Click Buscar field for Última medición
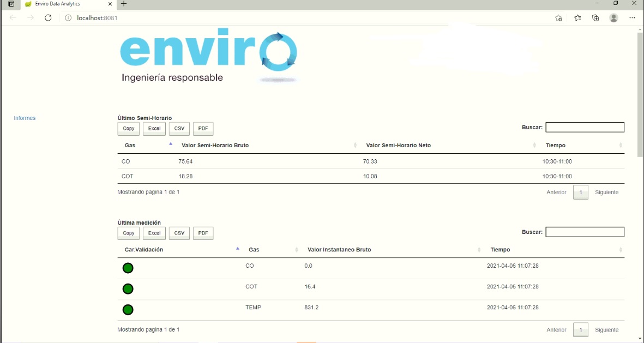Viewport: 644px width, 343px height. tap(585, 232)
